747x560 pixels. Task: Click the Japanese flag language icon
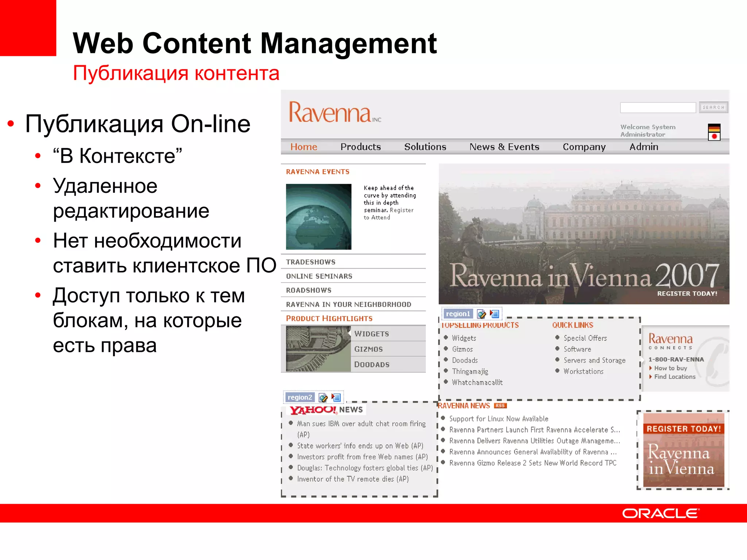click(x=714, y=136)
